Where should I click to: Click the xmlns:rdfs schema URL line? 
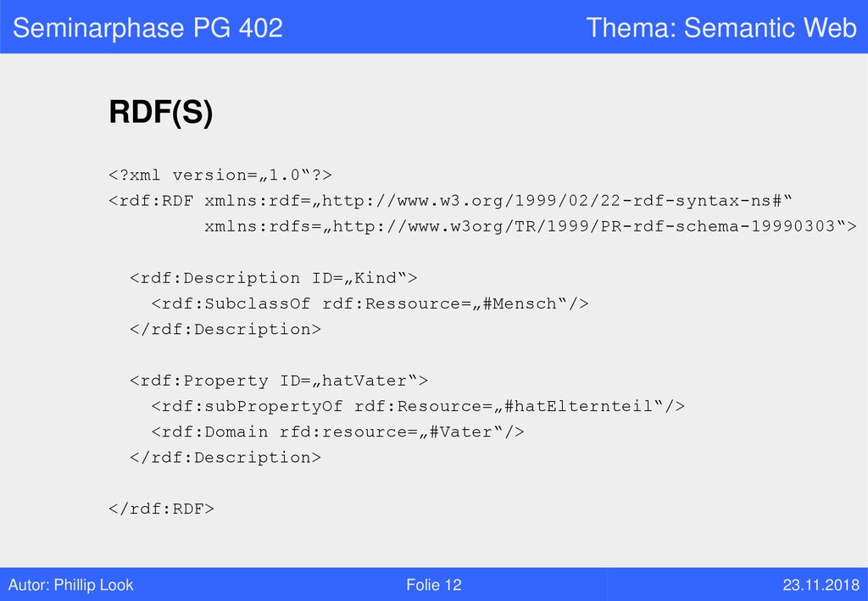pyautogui.click(x=531, y=226)
